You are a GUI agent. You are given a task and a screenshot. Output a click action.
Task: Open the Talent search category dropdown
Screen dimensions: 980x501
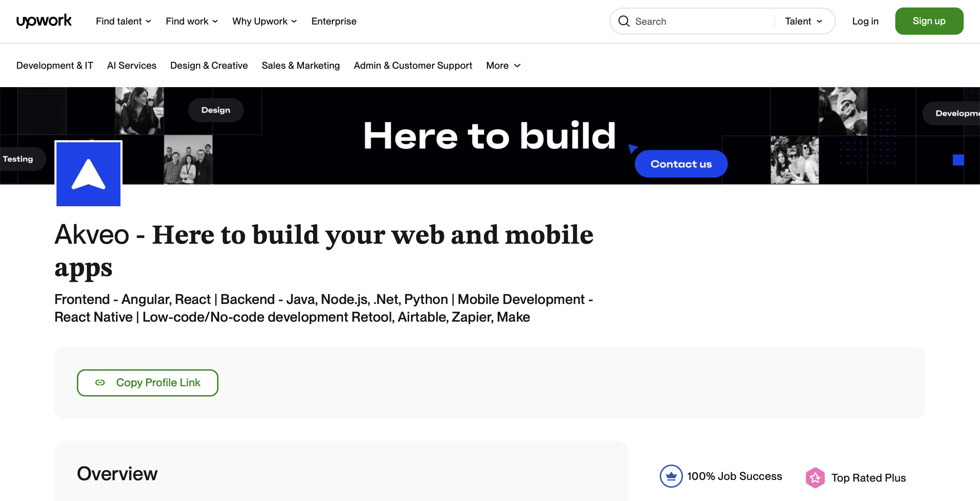[x=804, y=21]
